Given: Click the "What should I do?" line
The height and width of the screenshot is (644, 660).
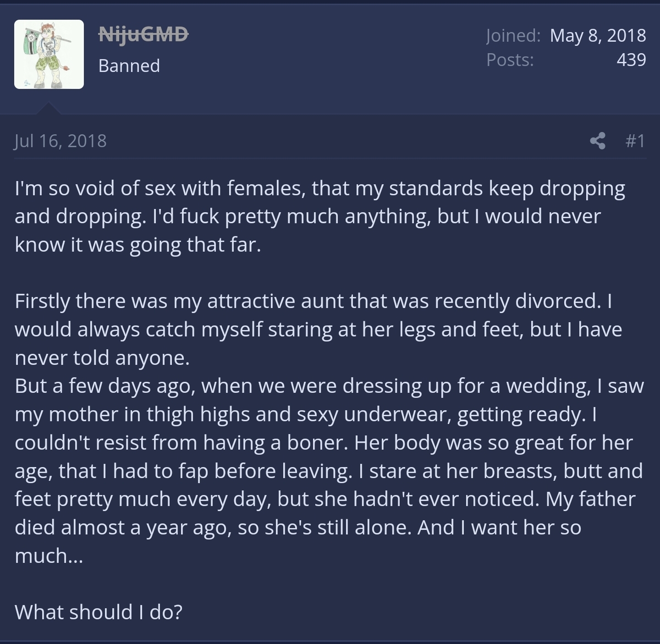Looking at the screenshot, I should (99, 612).
